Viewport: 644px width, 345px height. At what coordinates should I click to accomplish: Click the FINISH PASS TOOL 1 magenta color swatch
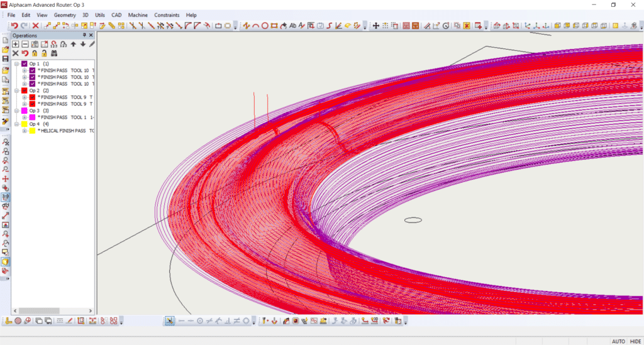[32, 118]
